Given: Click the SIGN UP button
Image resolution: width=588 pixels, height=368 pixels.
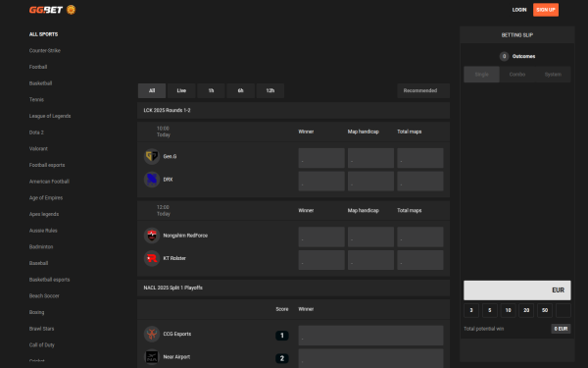Looking at the screenshot, I should coord(546,10).
